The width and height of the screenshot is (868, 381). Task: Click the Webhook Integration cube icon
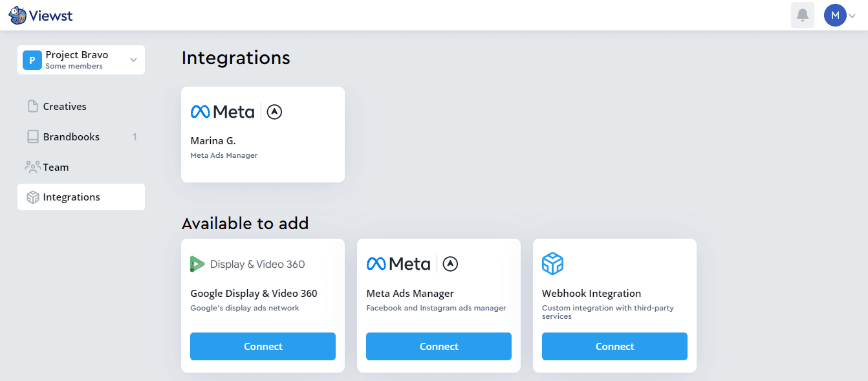[552, 264]
